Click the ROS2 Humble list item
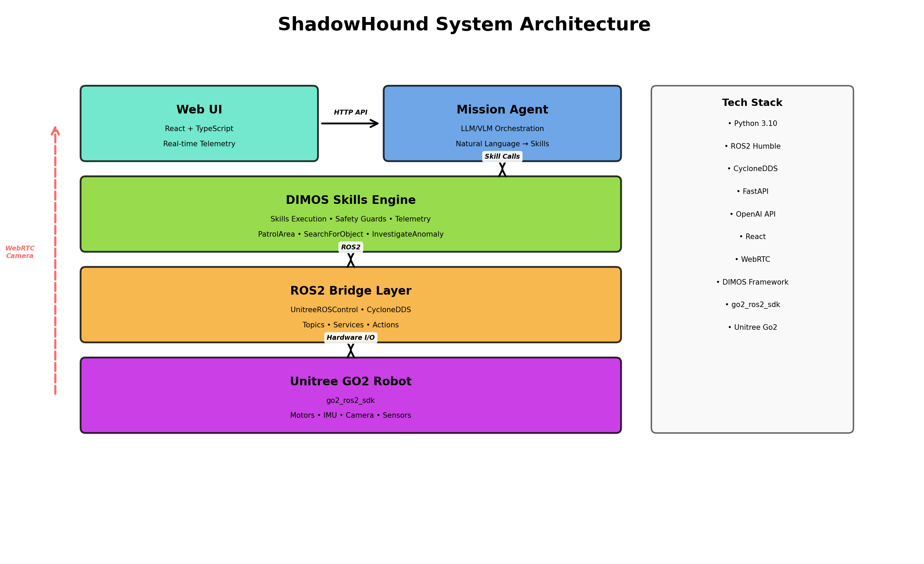 coord(755,146)
